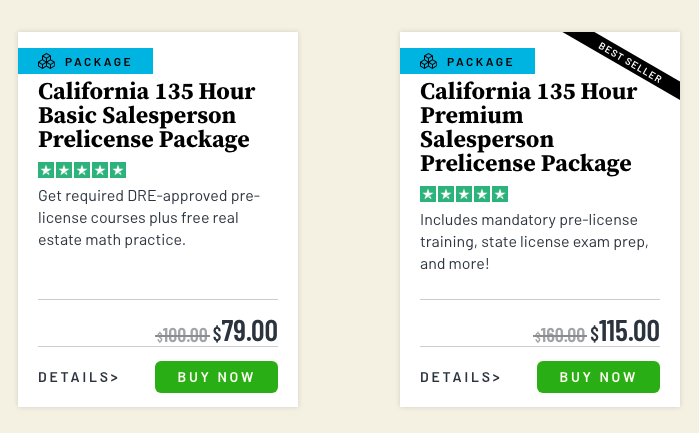Click the Basic package cubes icon

point(46,62)
